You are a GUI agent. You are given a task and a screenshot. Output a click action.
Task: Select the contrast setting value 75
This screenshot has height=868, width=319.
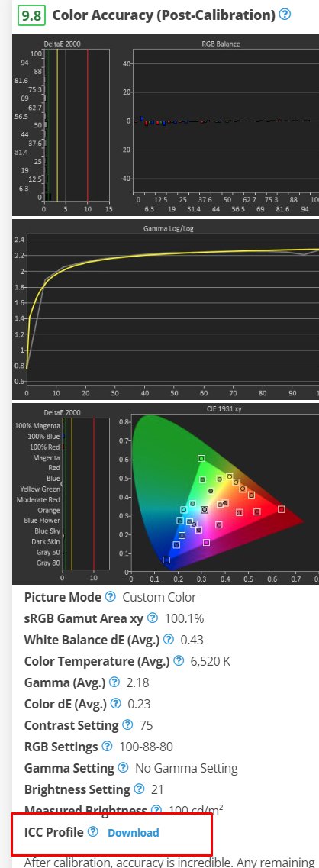tap(147, 725)
